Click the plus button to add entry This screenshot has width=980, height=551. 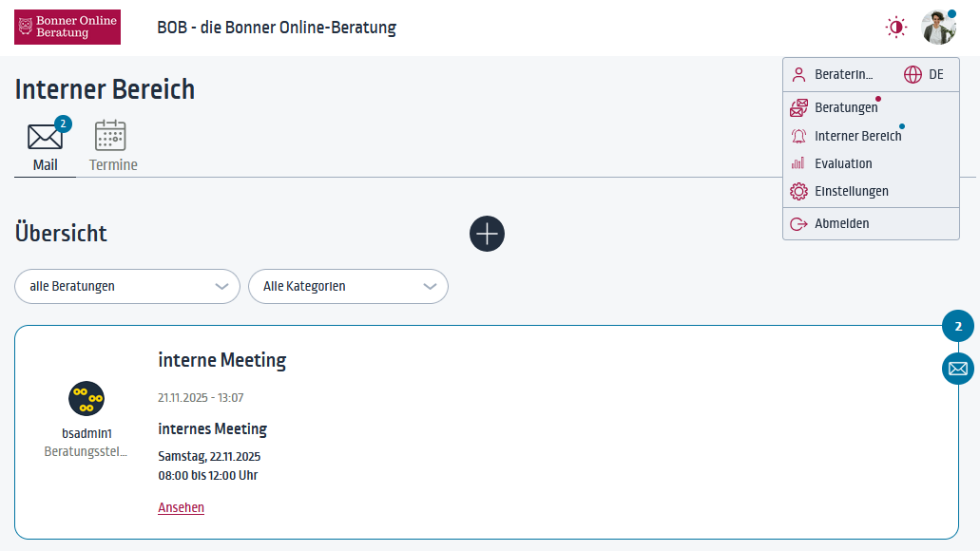point(487,234)
